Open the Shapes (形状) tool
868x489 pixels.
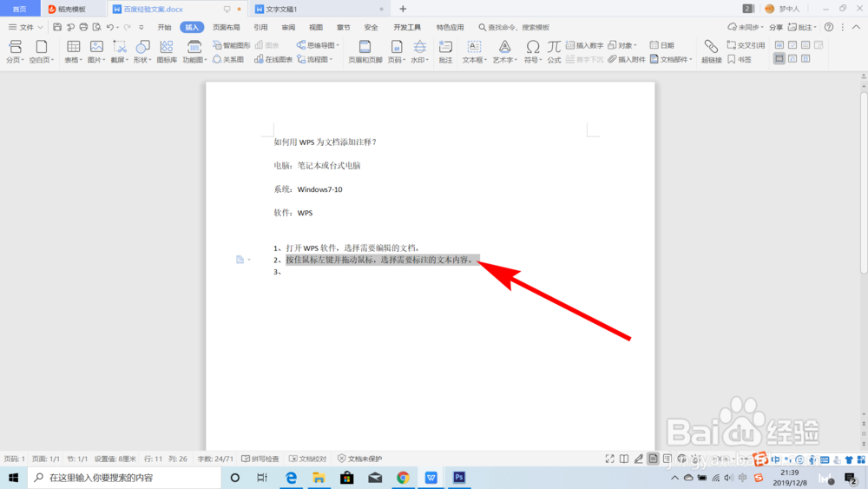(142, 51)
